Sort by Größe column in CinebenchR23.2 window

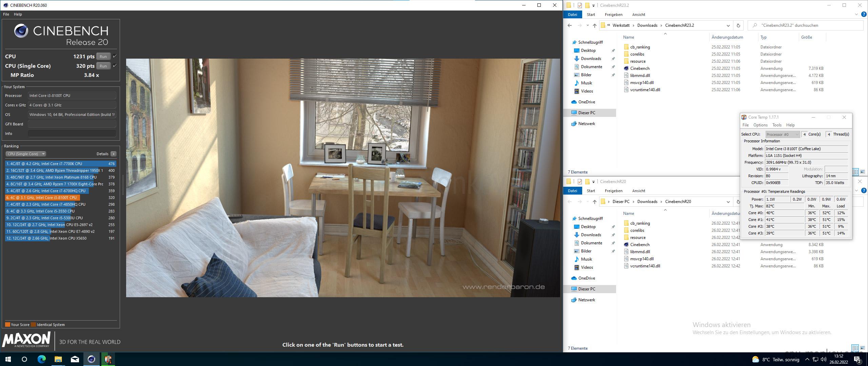[807, 37]
